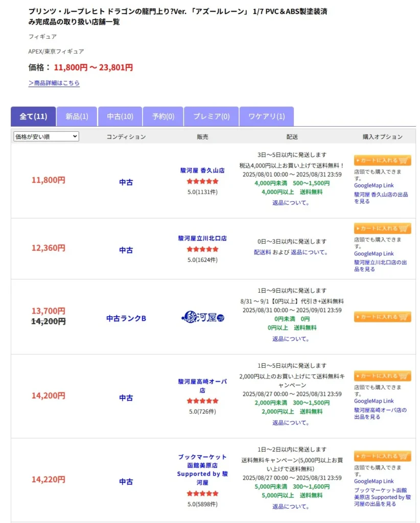Click the 14,220円 price
This screenshot has height=523, width=420.
(x=49, y=479)
